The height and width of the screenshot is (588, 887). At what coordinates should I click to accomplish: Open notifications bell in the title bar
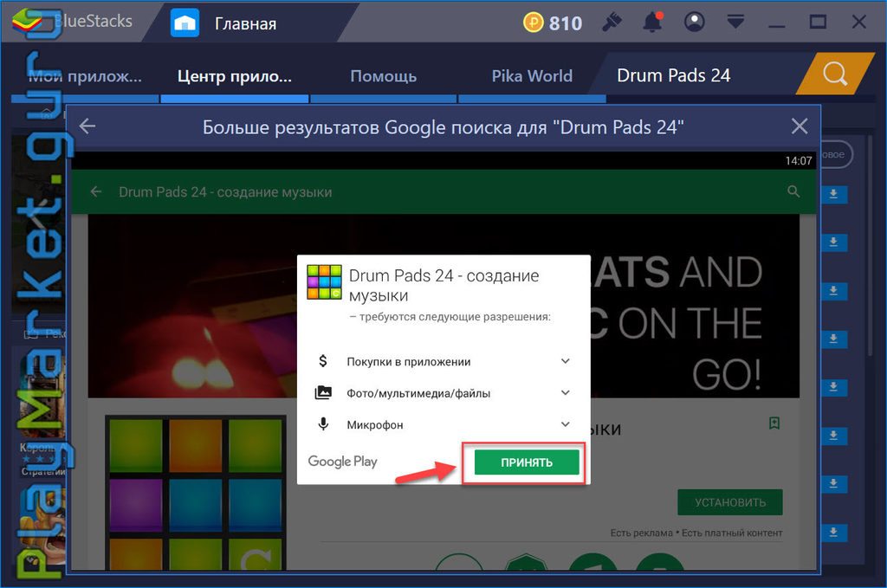click(x=653, y=23)
